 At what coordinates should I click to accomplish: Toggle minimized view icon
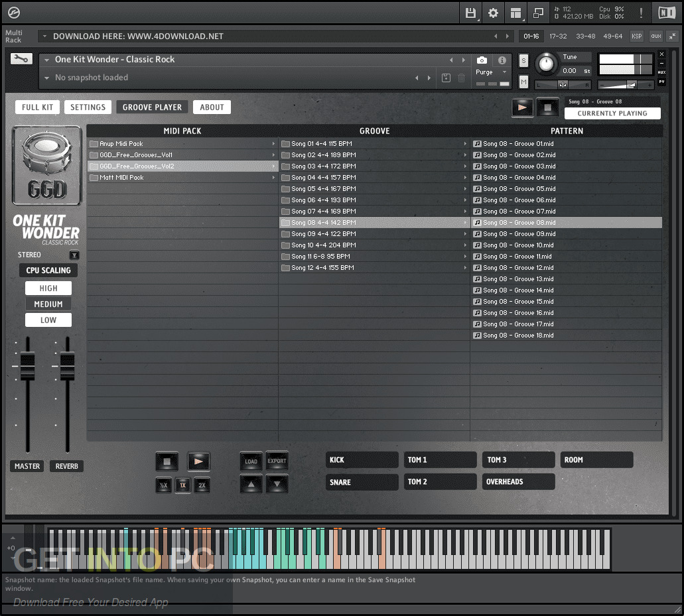538,13
